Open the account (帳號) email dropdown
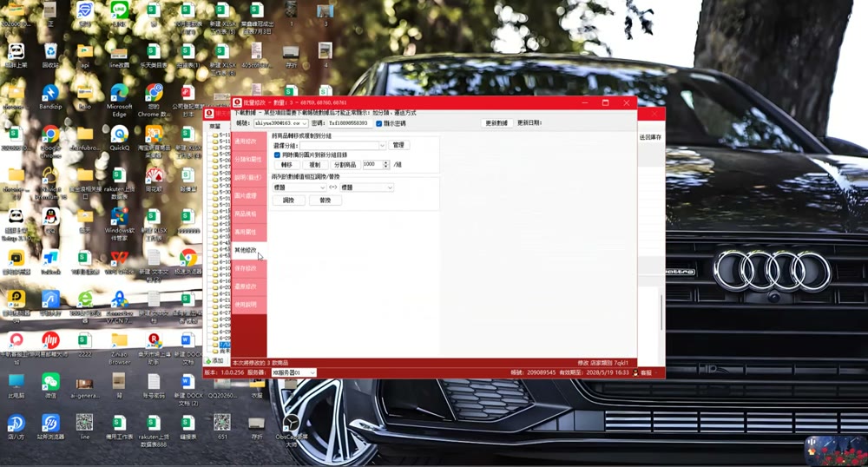This screenshot has height=467, width=868. coord(280,123)
